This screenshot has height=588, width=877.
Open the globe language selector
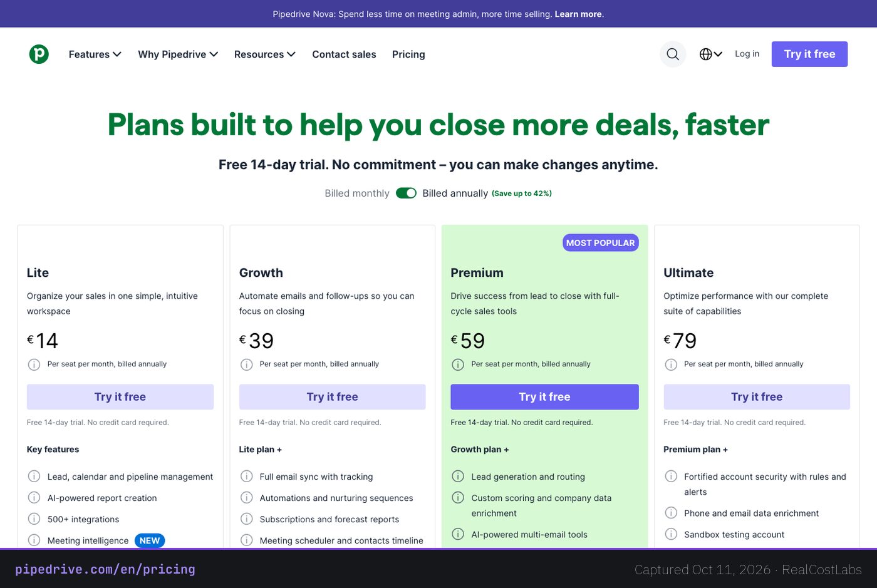711,54
